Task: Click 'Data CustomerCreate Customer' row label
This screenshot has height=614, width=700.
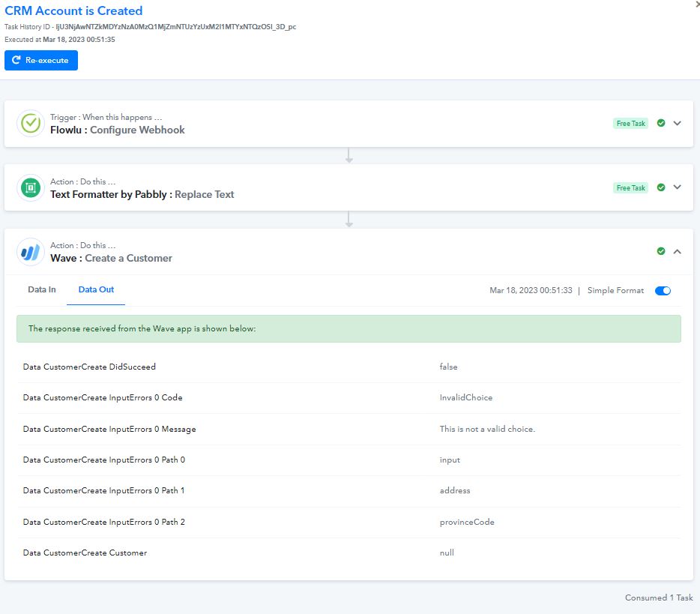Action: [85, 553]
